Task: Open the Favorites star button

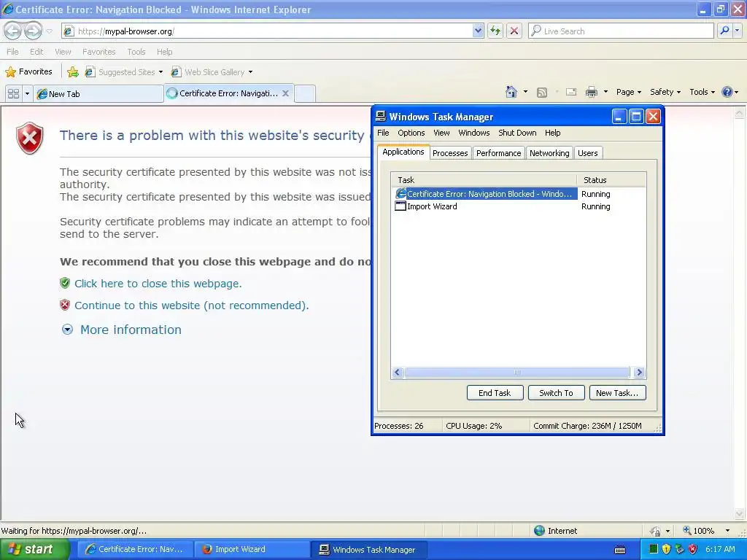Action: pos(28,72)
